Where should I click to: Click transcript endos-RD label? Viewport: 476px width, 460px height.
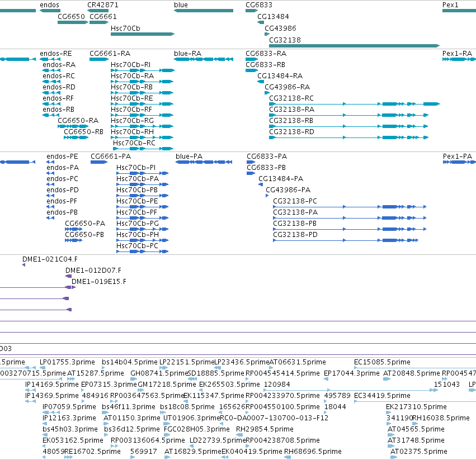click(x=59, y=87)
